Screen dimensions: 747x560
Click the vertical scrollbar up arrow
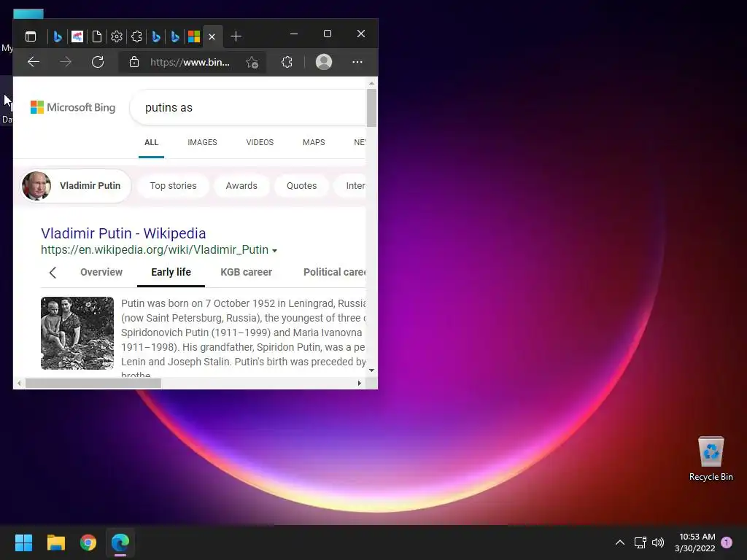coord(371,83)
